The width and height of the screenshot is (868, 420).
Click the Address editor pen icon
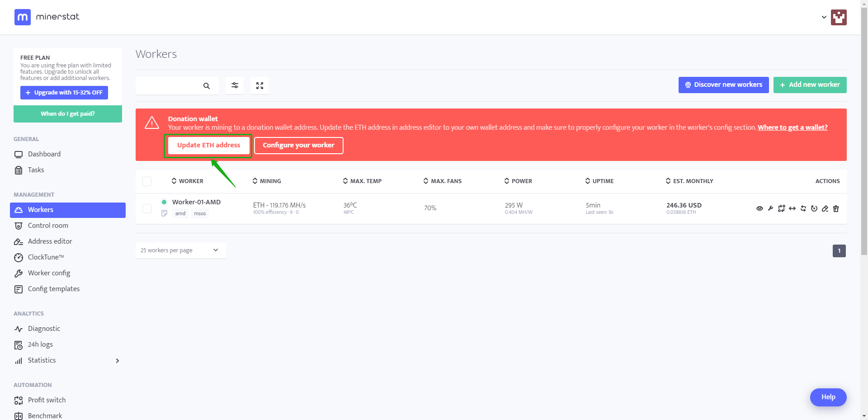click(19, 242)
